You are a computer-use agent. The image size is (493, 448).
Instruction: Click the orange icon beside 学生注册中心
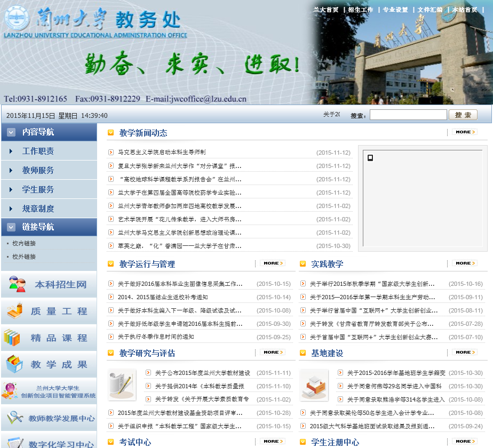[x=303, y=442]
